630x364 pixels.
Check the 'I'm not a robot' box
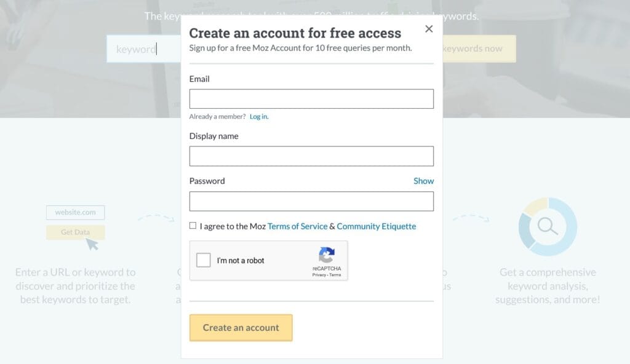coord(203,260)
